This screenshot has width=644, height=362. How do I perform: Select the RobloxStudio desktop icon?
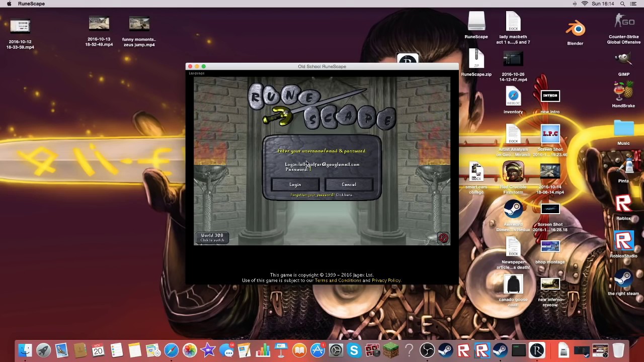pos(623,245)
